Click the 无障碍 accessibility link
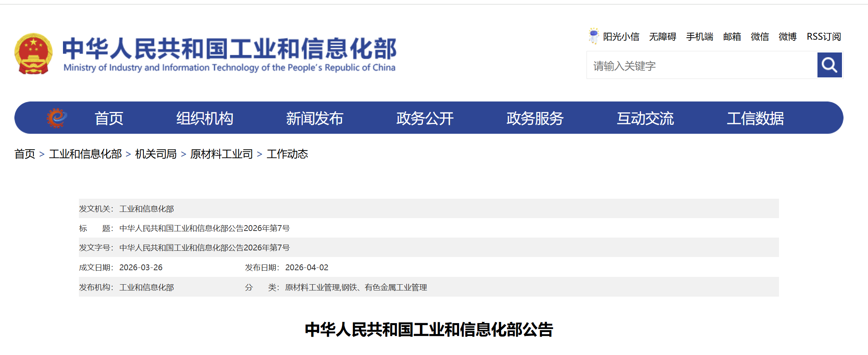 pyautogui.click(x=662, y=37)
